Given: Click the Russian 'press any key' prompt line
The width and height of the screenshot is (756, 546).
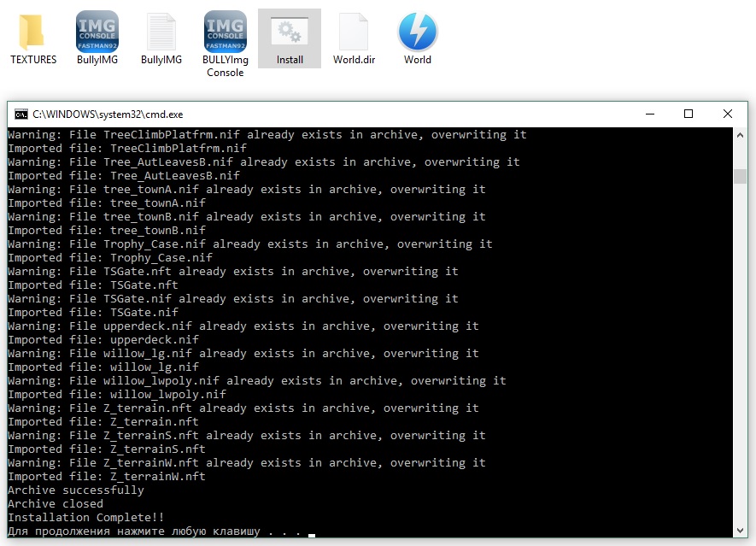Looking at the screenshot, I should pyautogui.click(x=155, y=531).
